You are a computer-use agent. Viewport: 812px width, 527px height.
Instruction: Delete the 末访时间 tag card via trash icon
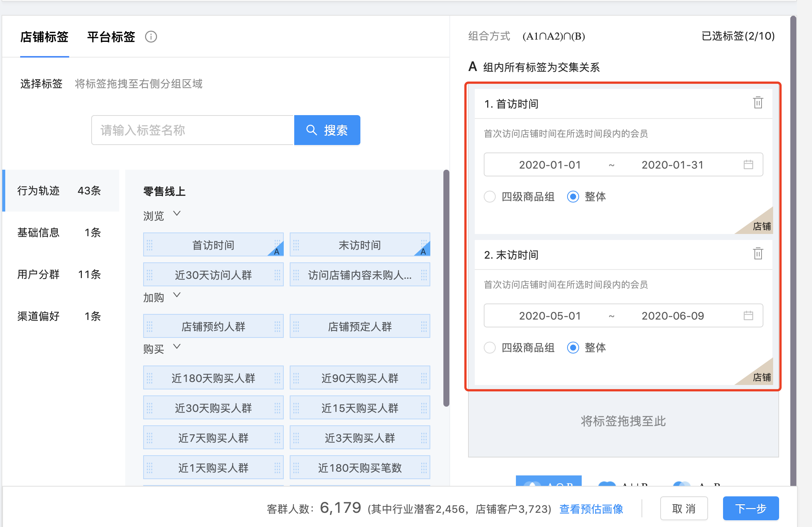pos(758,253)
